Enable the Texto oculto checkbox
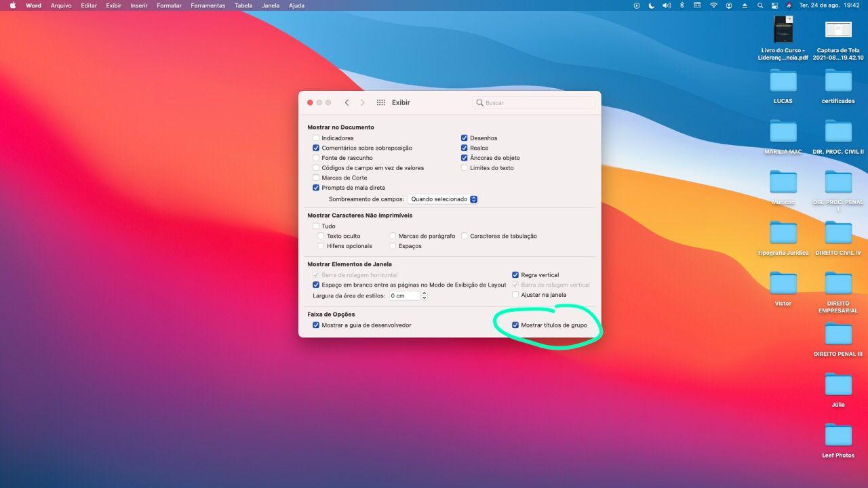This screenshot has height=488, width=868. (x=321, y=236)
